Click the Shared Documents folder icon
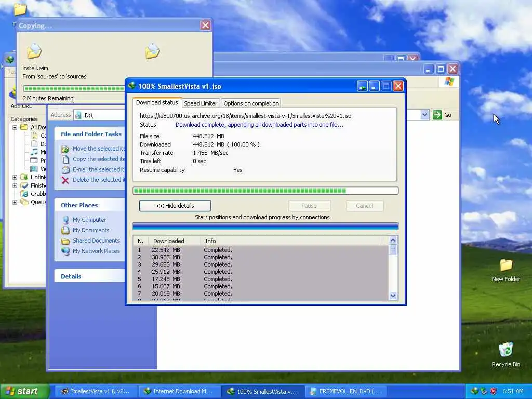This screenshot has height=399, width=532. pyautogui.click(x=65, y=241)
